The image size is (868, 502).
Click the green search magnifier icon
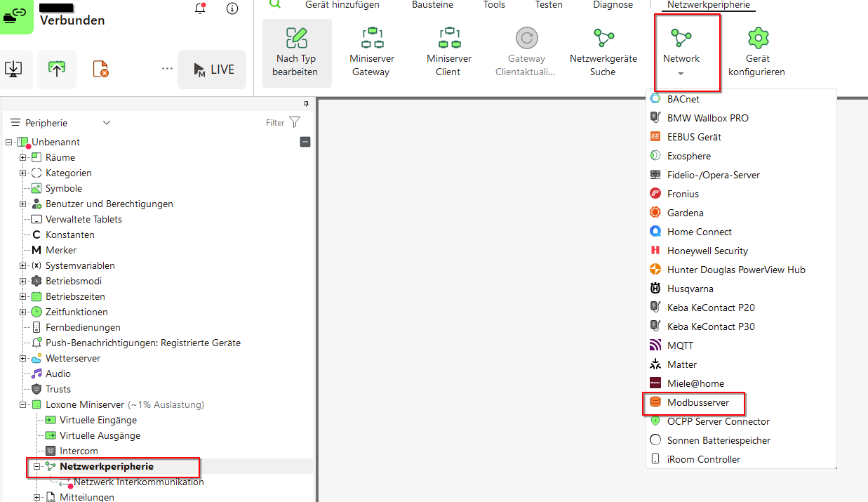(275, 4)
